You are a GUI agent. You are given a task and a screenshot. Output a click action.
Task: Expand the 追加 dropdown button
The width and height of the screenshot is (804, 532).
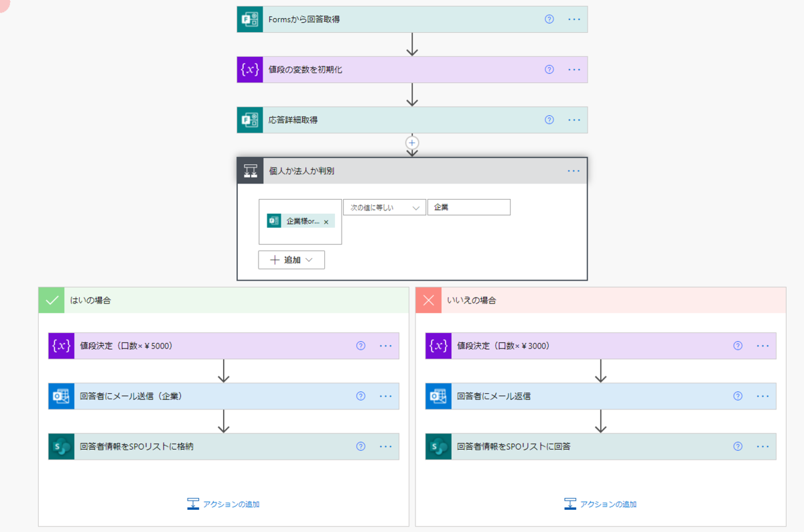coord(291,260)
